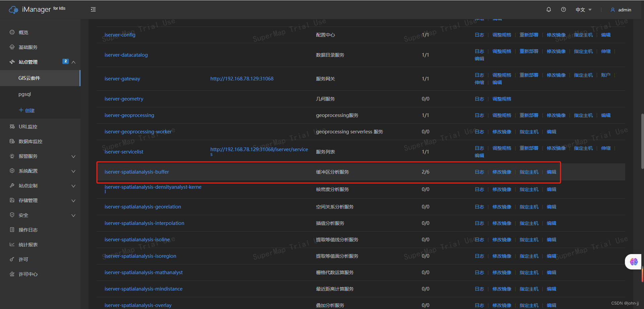Expand the 存储管理 menu chevron
Image resolution: width=644 pixels, height=309 pixels.
(x=73, y=201)
